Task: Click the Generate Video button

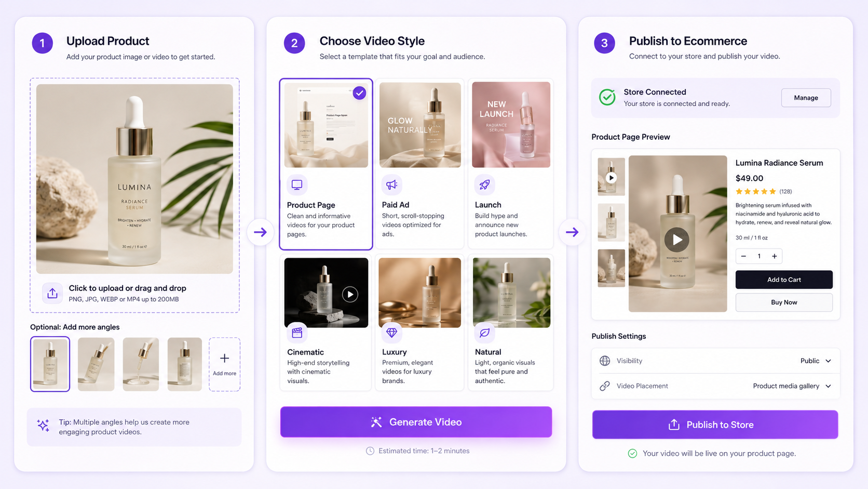Action: click(416, 422)
